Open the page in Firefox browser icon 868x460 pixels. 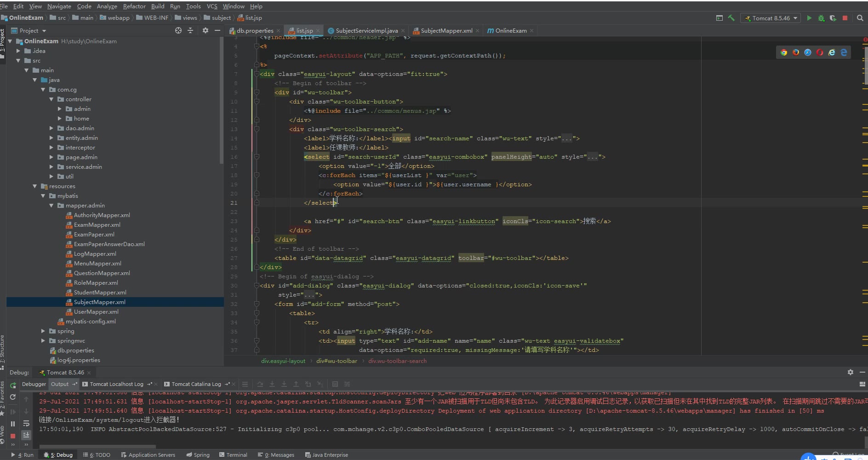pyautogui.click(x=796, y=52)
